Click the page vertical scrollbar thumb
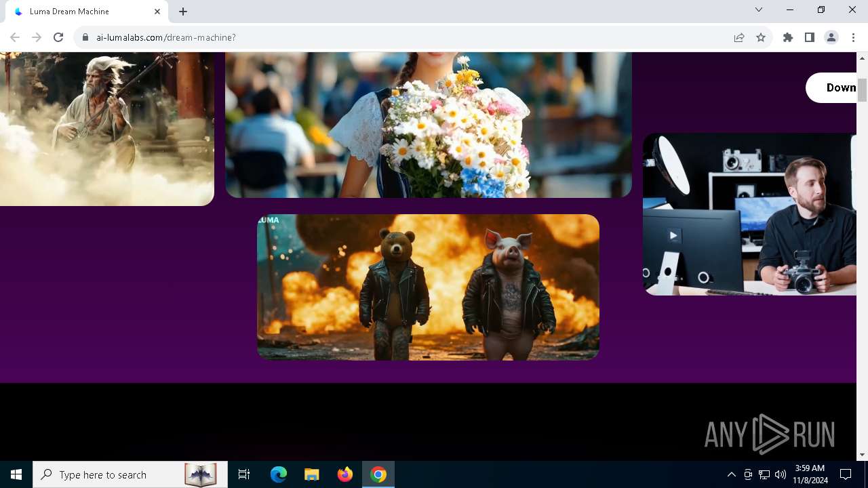 (862, 90)
